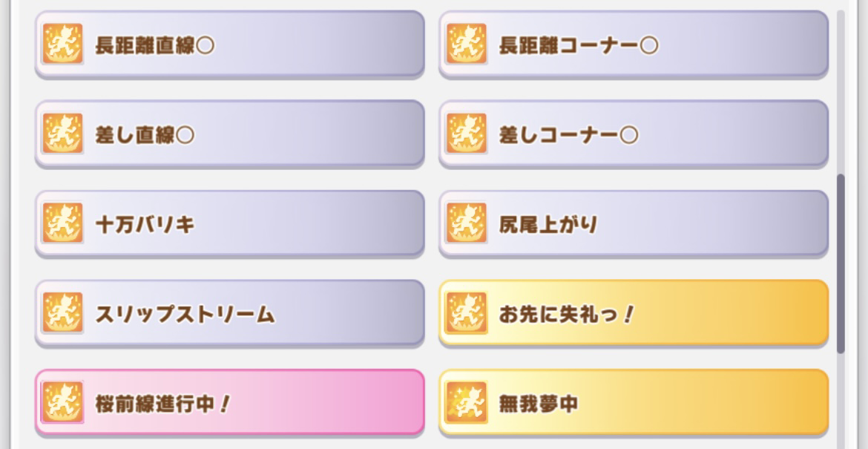Viewport: 868px width, 449px height.
Task: Click the skill icon beside 差し直線○
Action: (x=62, y=134)
